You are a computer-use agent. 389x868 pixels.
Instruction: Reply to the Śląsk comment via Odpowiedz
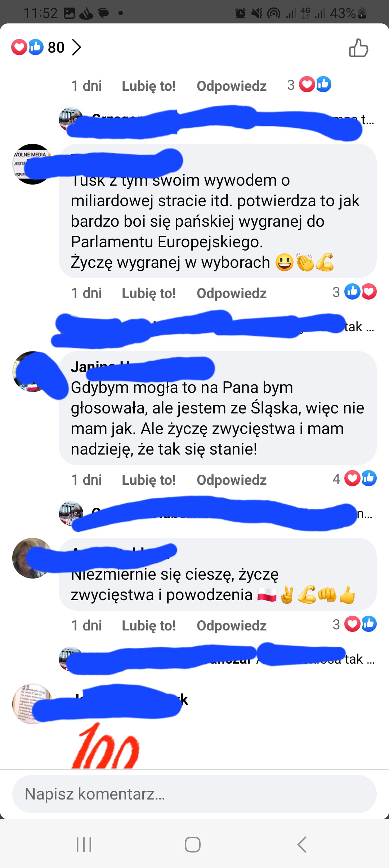tap(232, 480)
